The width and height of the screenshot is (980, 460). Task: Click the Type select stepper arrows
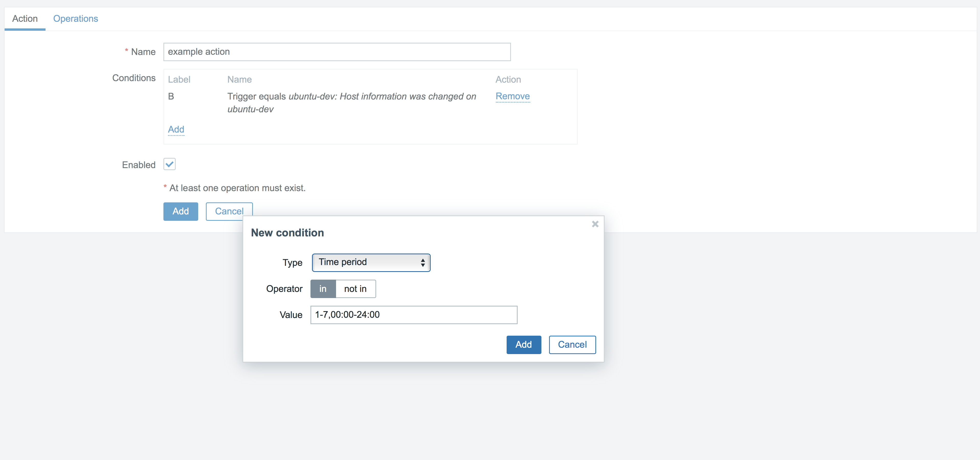(423, 262)
